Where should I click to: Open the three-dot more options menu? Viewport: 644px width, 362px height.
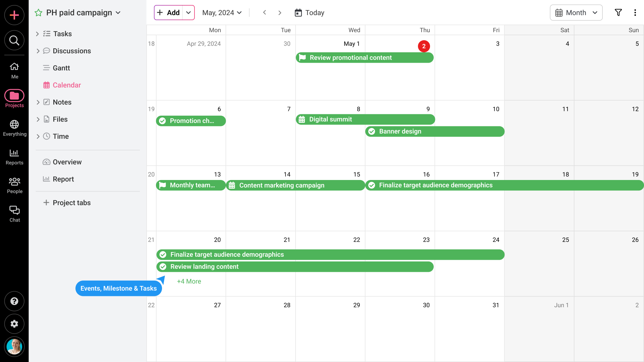point(635,13)
